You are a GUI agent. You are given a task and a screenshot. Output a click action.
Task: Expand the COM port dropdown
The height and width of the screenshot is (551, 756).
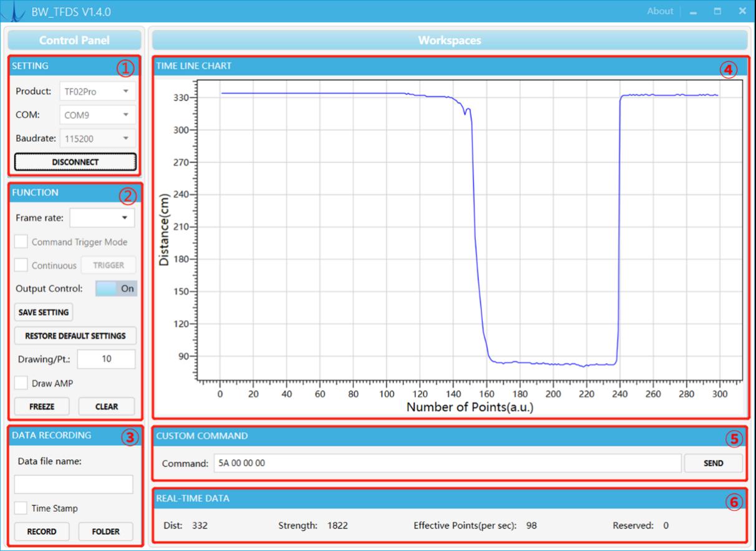click(97, 115)
